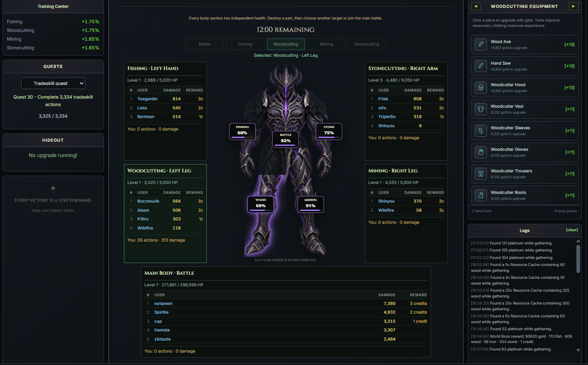Select the Woodcutting tab

286,44
